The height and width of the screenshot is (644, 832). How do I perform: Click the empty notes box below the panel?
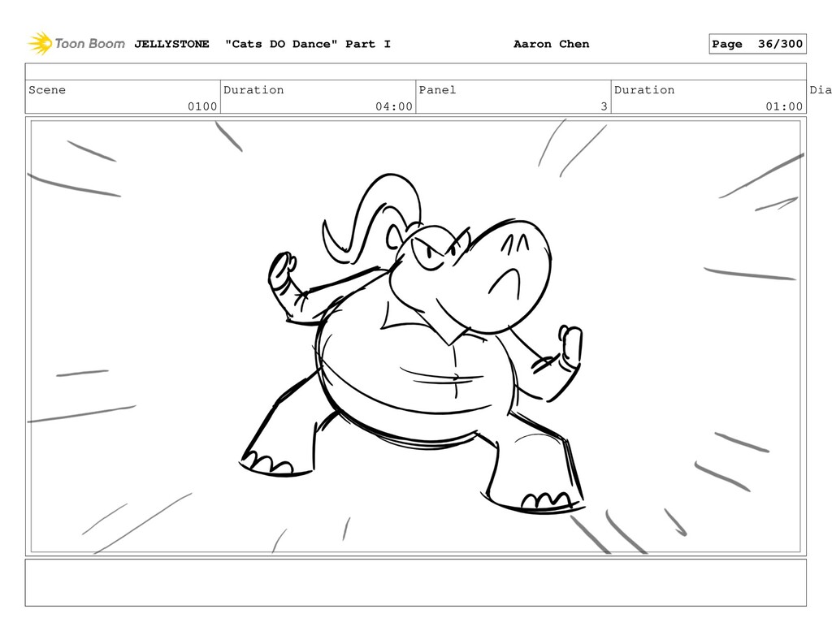pos(415,582)
